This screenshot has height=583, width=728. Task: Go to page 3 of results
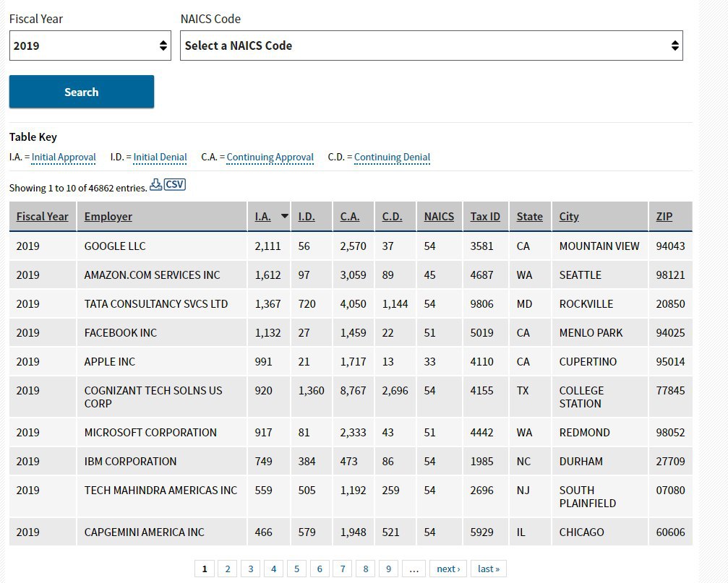pos(251,569)
